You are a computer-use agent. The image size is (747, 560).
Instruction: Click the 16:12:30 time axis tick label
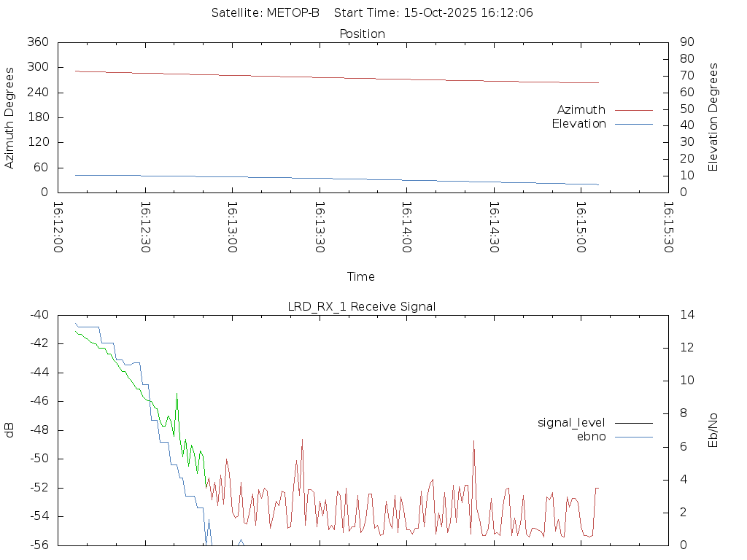pos(145,227)
